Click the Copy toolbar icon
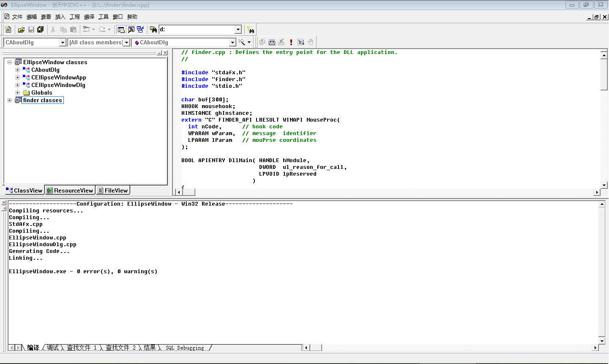The image size is (609, 364). tap(63, 30)
